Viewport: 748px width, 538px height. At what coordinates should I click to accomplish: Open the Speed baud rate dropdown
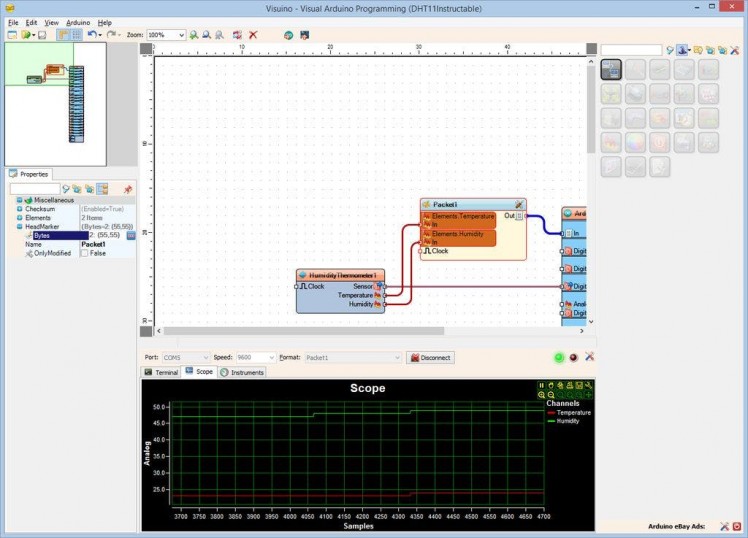pos(271,357)
